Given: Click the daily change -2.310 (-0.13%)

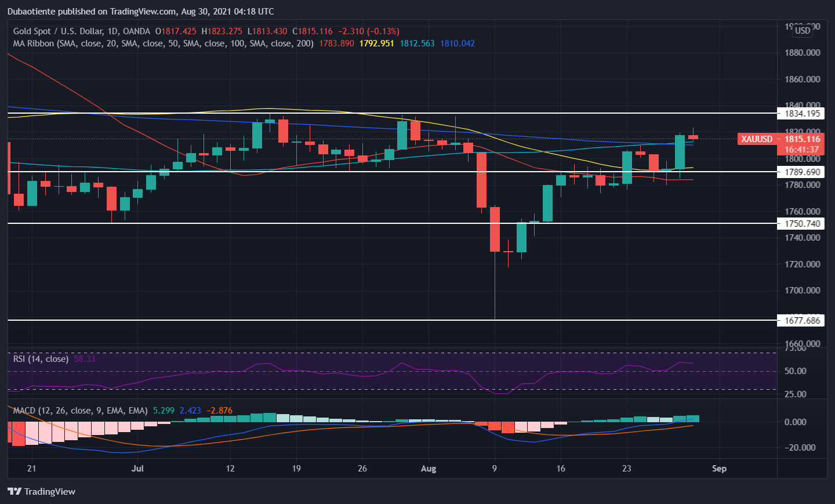Looking at the screenshot, I should point(369,31).
